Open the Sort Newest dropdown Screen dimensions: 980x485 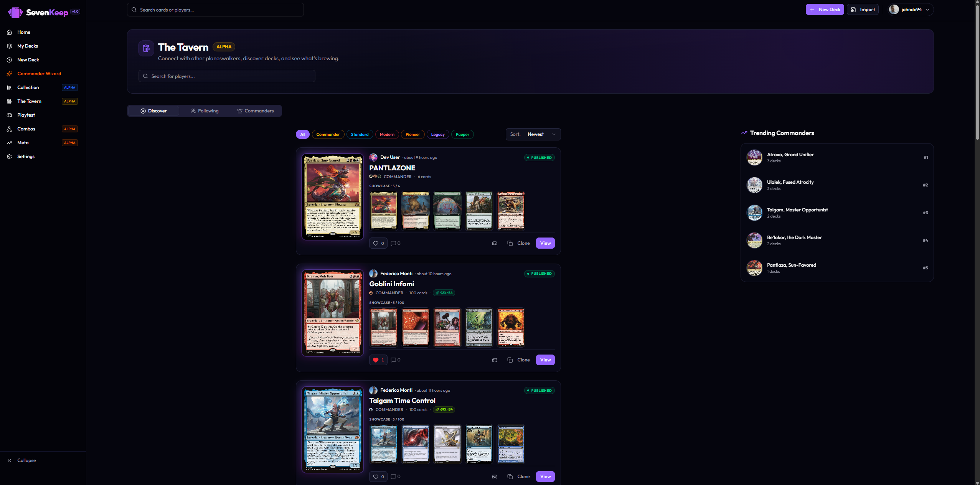(x=533, y=134)
